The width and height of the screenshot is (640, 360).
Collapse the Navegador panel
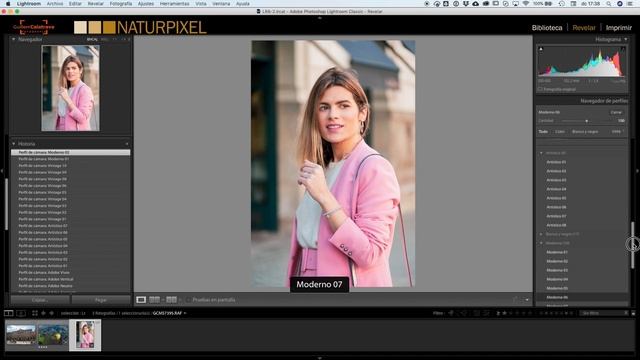[13, 40]
